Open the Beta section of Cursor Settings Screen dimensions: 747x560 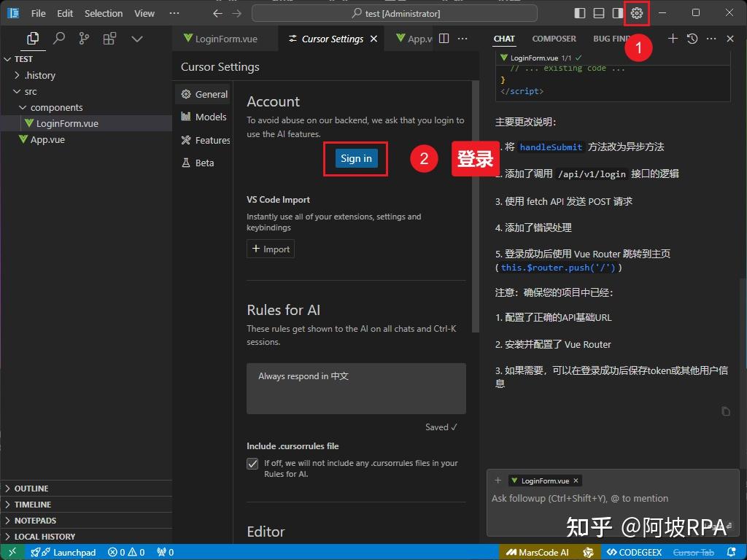(203, 163)
